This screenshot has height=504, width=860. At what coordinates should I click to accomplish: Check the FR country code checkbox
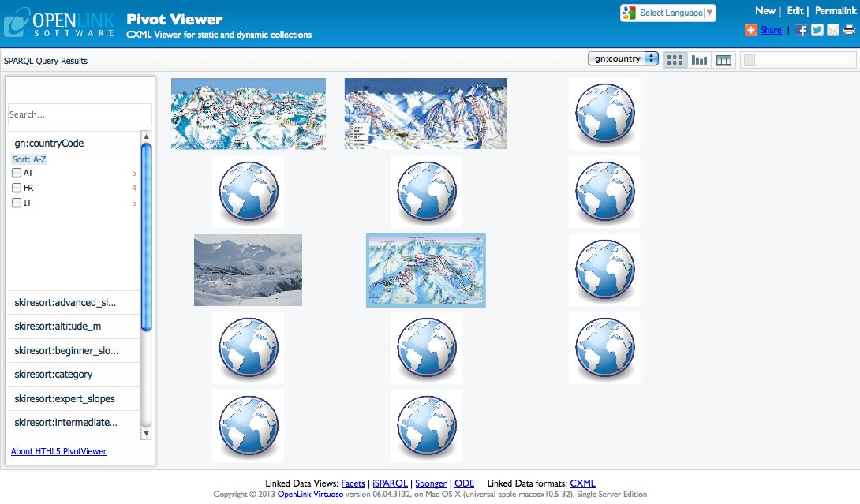[x=17, y=188]
